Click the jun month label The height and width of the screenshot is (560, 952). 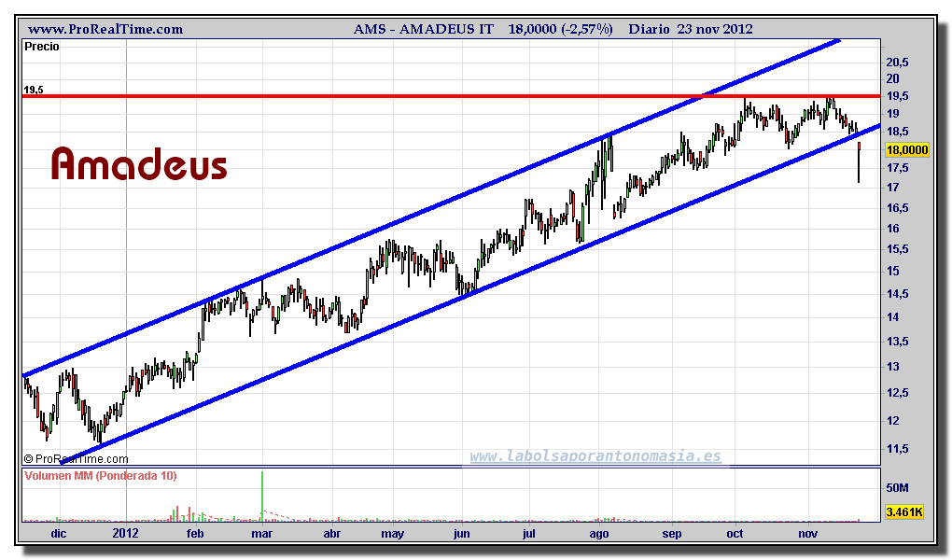462,534
